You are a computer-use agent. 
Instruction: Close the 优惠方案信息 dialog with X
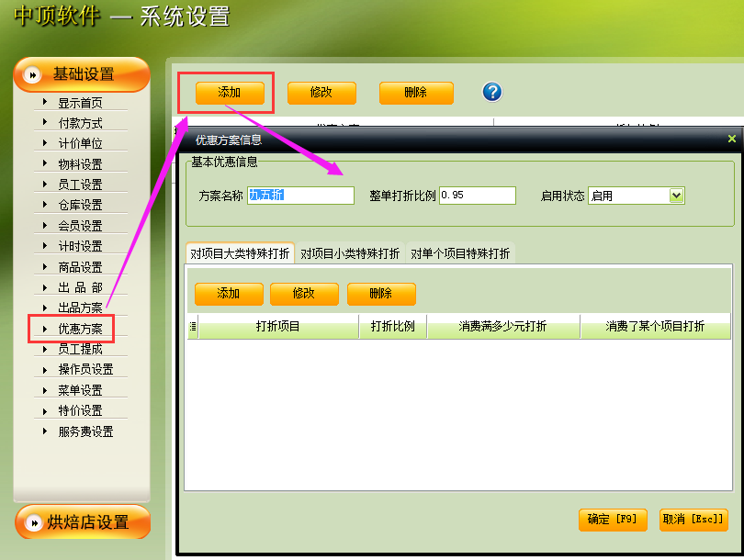point(731,139)
